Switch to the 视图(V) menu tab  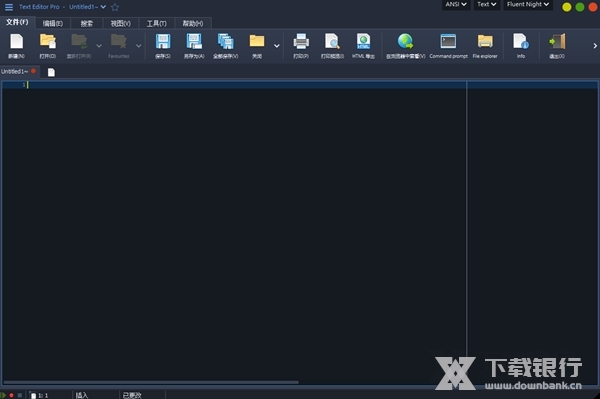click(121, 23)
